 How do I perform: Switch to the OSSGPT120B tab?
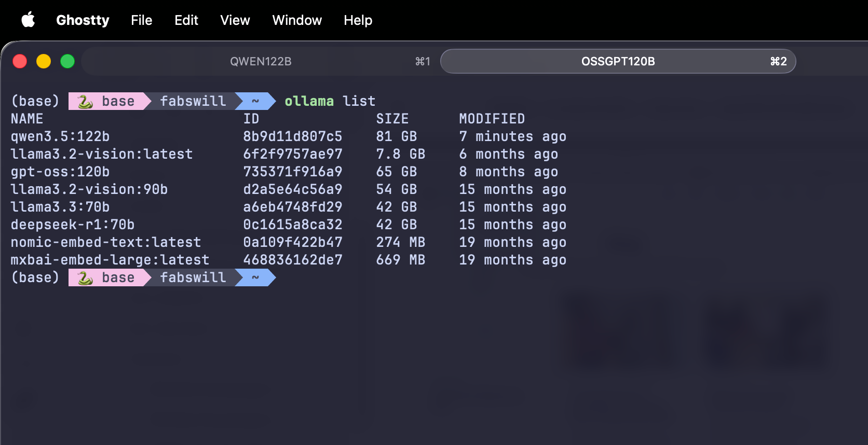(618, 61)
